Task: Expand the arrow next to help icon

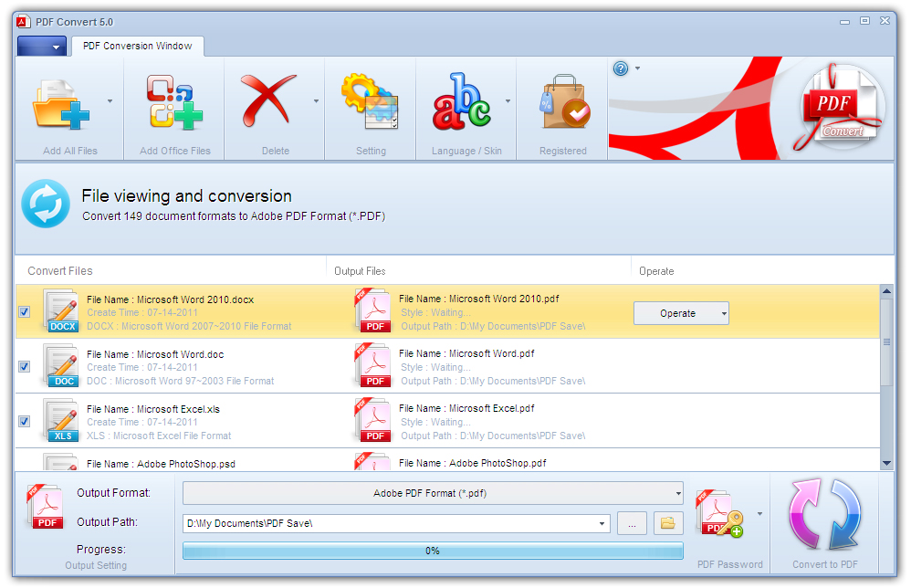Action: [x=637, y=68]
